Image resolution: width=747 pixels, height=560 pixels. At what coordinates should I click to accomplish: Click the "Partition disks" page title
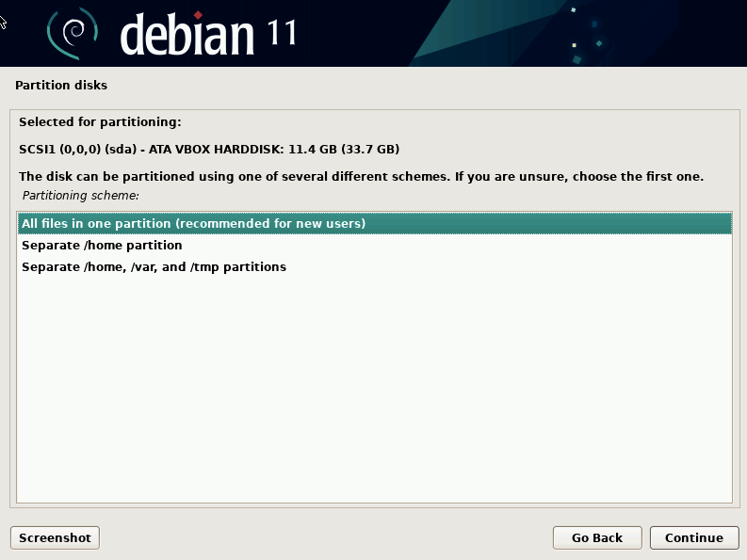coord(61,86)
